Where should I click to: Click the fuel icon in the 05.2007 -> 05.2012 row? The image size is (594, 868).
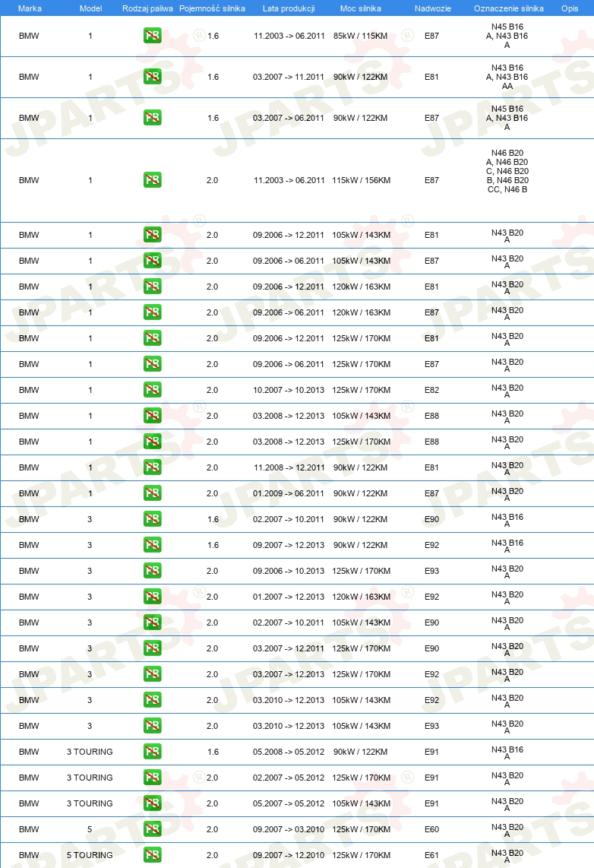[x=152, y=803]
